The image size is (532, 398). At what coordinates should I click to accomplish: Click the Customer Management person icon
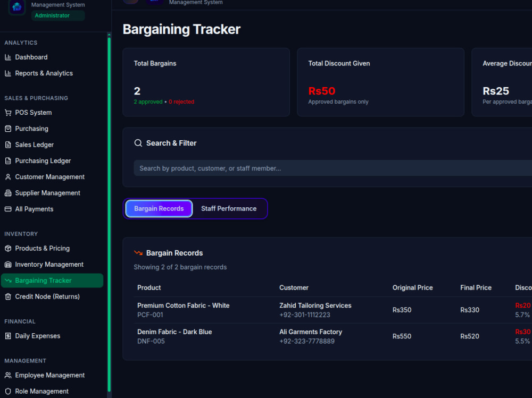click(x=8, y=177)
